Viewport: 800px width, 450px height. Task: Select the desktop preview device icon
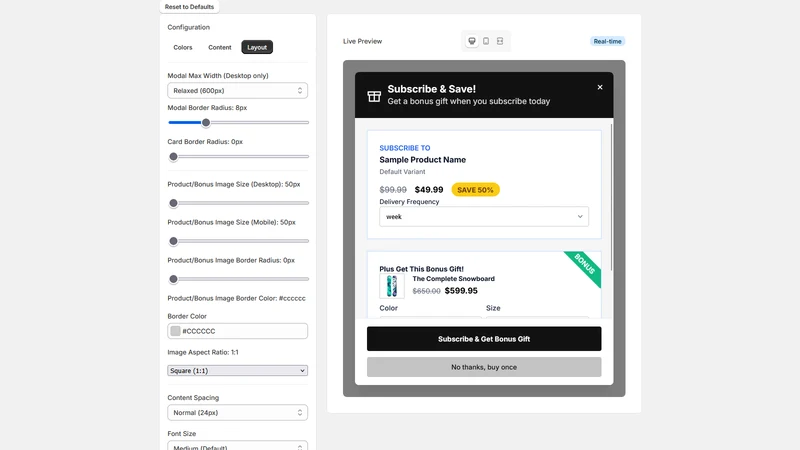coord(472,41)
